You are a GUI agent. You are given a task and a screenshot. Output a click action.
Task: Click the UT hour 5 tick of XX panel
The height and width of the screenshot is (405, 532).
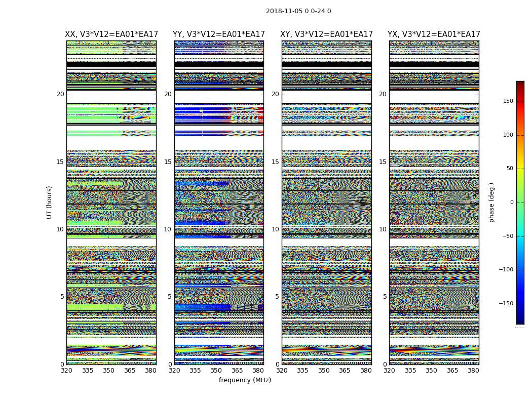click(x=62, y=297)
